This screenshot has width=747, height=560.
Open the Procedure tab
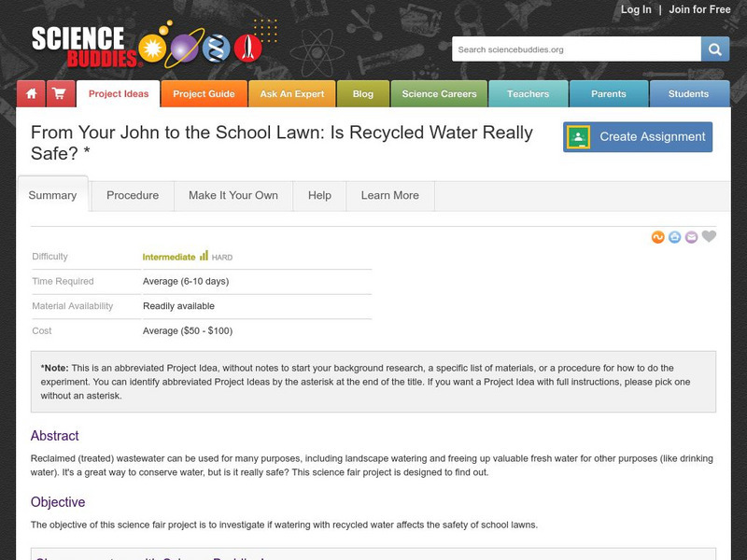(133, 195)
